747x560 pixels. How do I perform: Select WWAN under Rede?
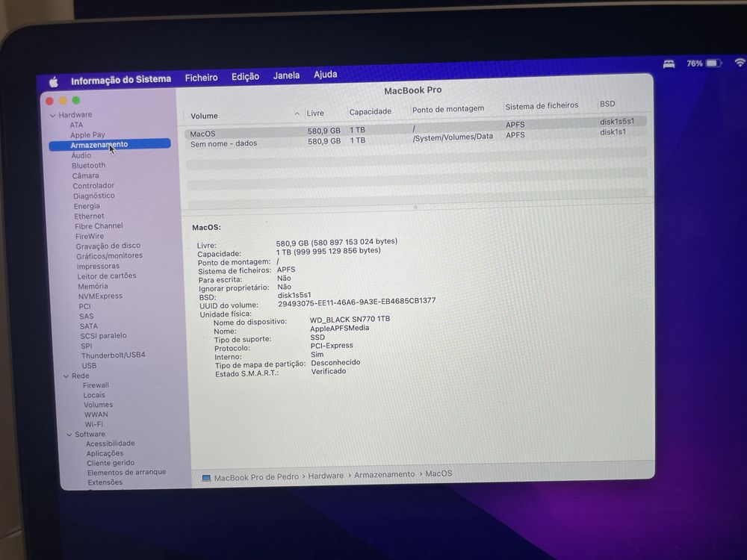pos(96,414)
